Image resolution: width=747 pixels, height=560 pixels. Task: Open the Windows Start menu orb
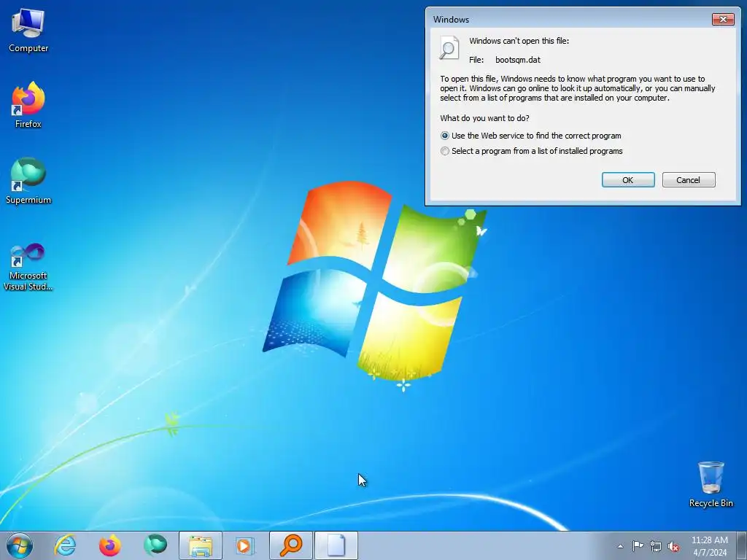(20, 545)
